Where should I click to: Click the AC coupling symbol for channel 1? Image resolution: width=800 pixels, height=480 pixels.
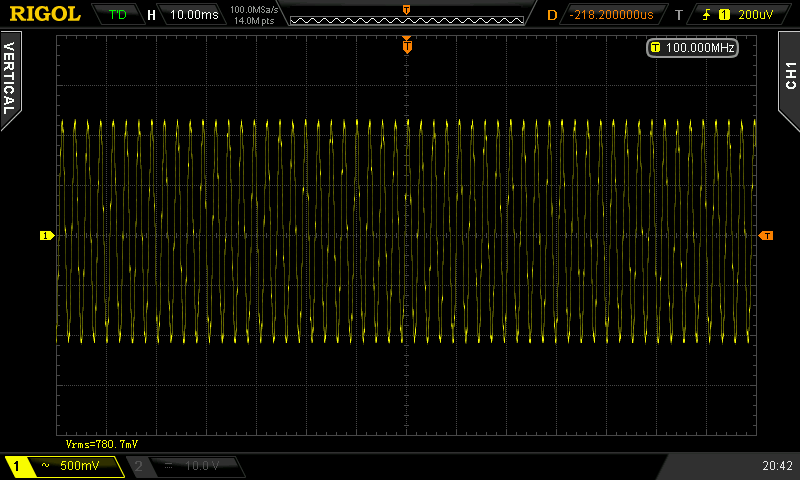pyautogui.click(x=45, y=465)
